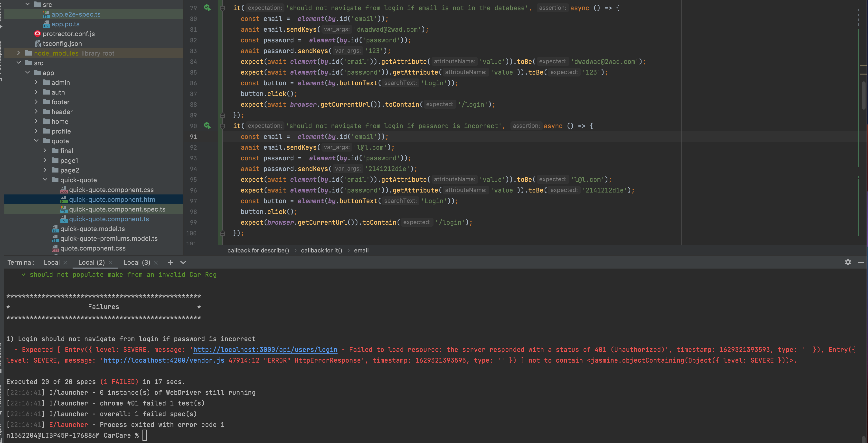Screen dimensions: 868x443
Task: Open app.po.ts file
Action: 65,24
